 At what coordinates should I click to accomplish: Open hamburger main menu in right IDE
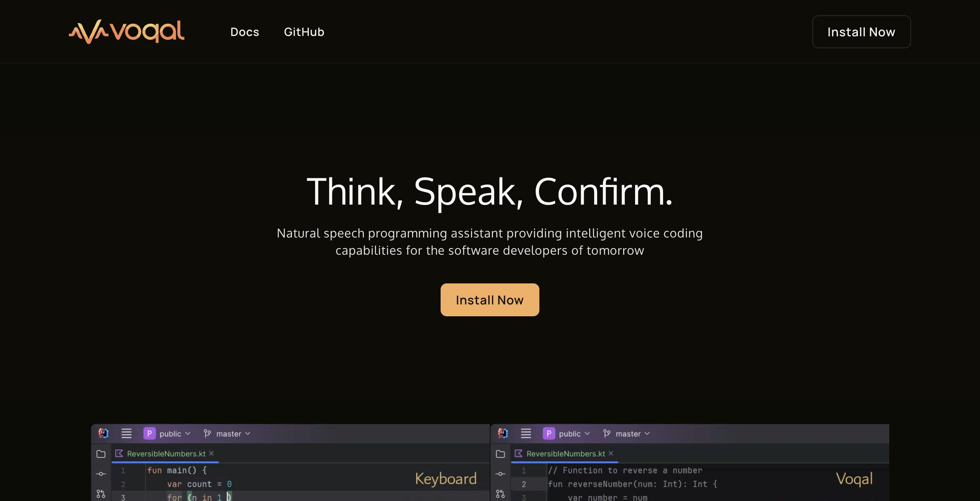(x=526, y=433)
